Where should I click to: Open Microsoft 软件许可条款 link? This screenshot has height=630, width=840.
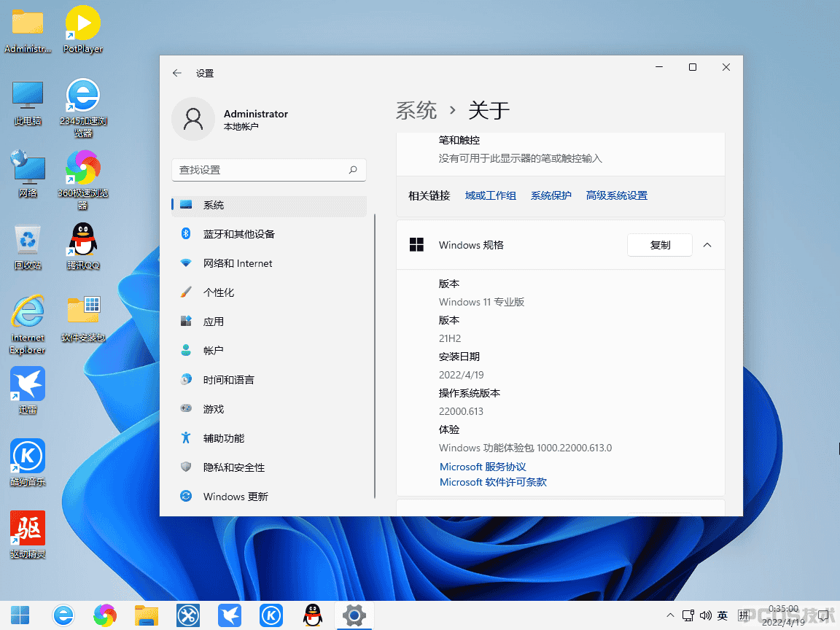click(x=493, y=482)
